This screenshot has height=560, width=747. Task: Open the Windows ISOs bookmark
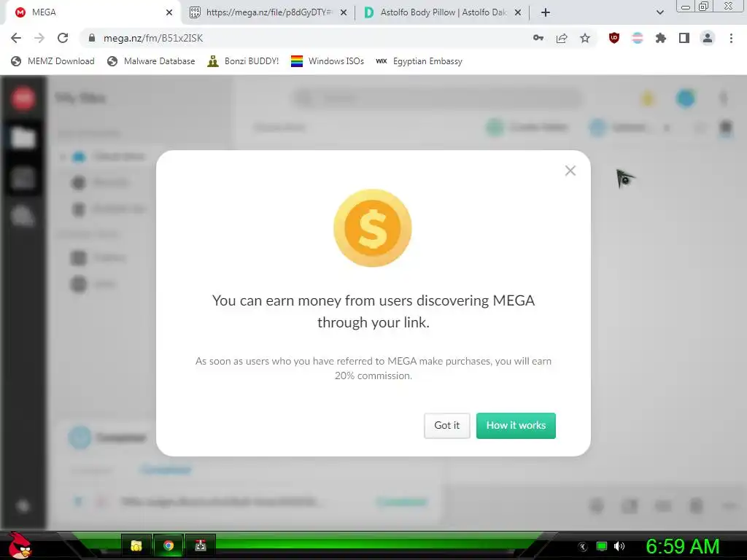(x=328, y=61)
